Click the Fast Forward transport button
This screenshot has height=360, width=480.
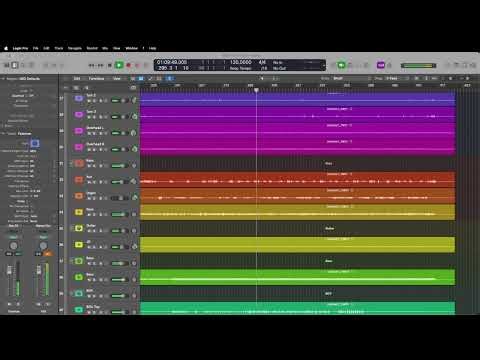100,65
